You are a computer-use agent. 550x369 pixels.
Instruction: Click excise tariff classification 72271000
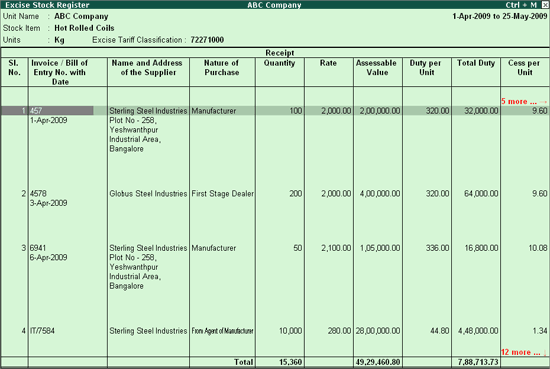click(x=207, y=40)
